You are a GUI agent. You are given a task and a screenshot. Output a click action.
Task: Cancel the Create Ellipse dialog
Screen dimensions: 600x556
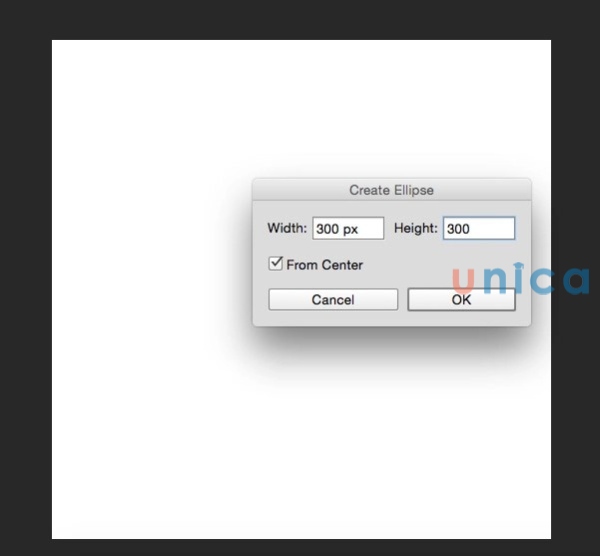click(333, 300)
